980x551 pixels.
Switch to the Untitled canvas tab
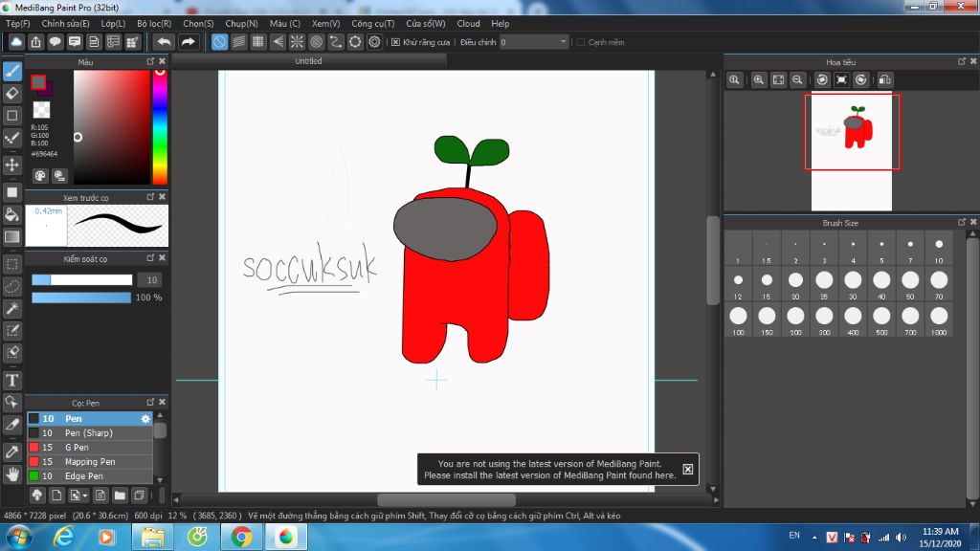pos(309,61)
